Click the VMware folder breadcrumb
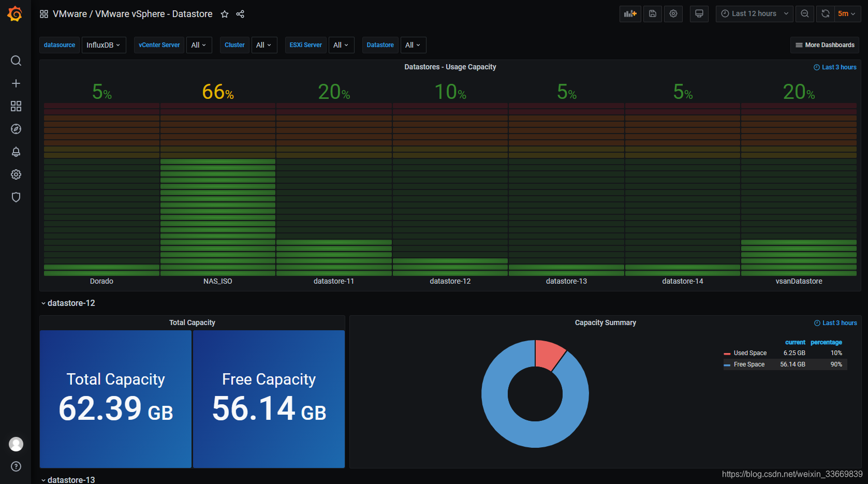This screenshot has height=484, width=868. coord(70,14)
